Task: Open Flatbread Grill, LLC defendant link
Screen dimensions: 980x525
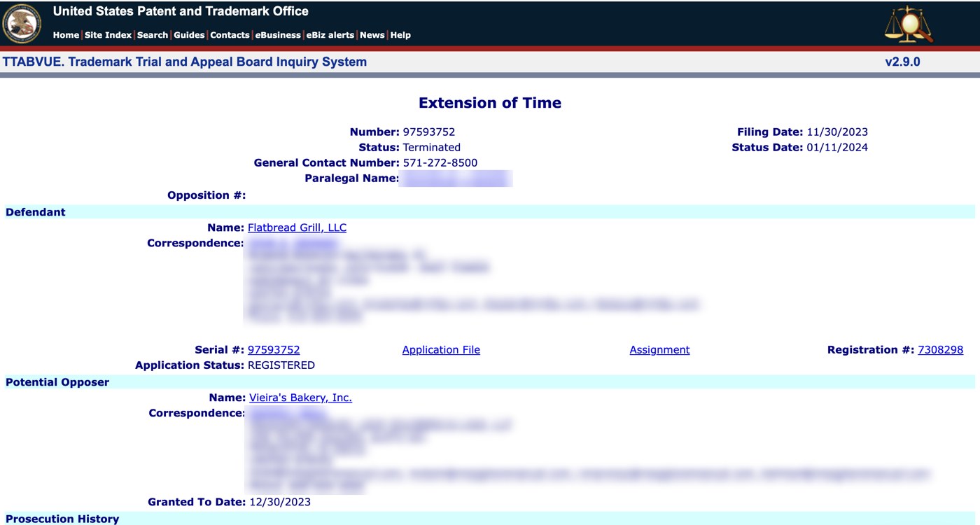Action: (297, 227)
